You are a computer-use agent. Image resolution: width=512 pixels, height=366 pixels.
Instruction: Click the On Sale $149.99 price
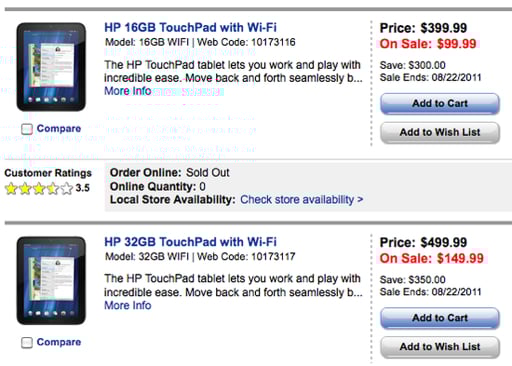click(x=432, y=258)
